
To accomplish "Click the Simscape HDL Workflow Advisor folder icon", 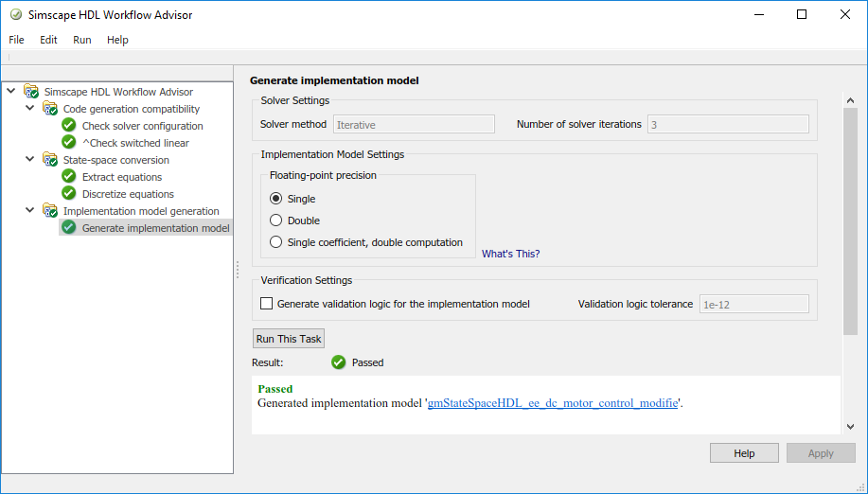I will (x=31, y=92).
